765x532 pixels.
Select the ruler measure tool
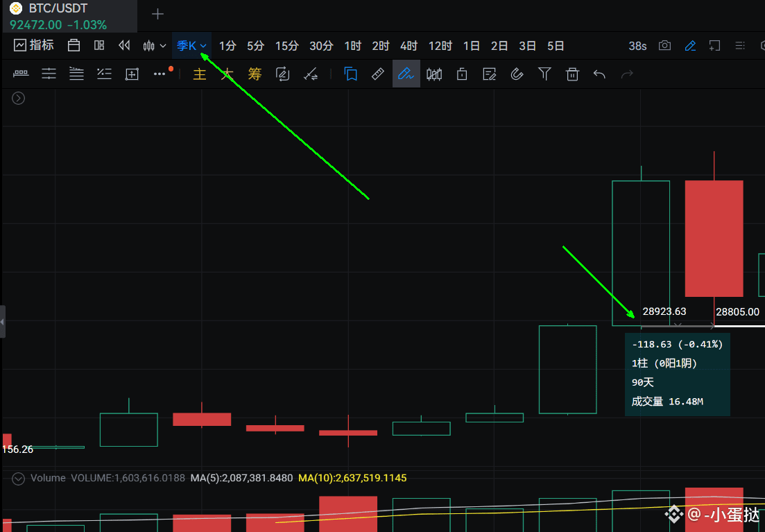coord(377,74)
